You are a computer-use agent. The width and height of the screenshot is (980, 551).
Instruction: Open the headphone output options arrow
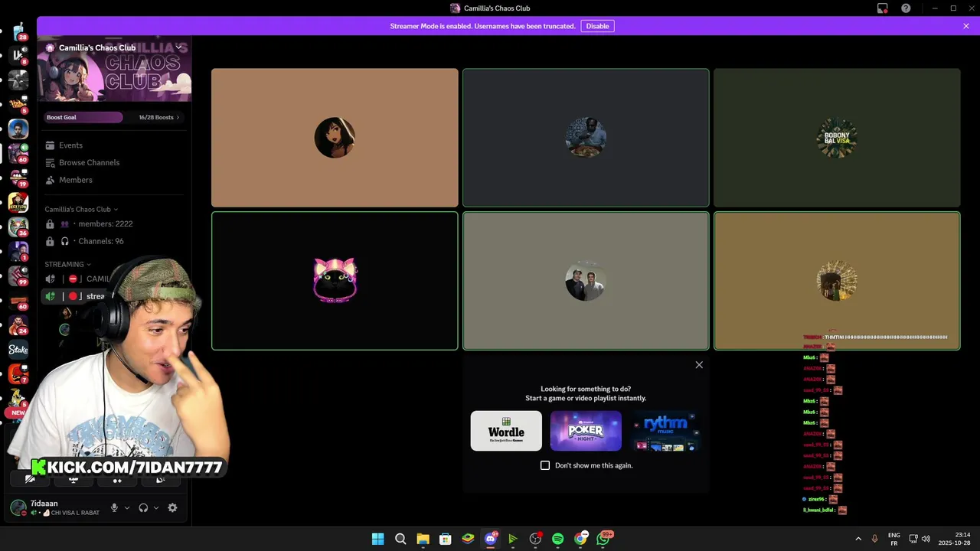pyautogui.click(x=156, y=507)
